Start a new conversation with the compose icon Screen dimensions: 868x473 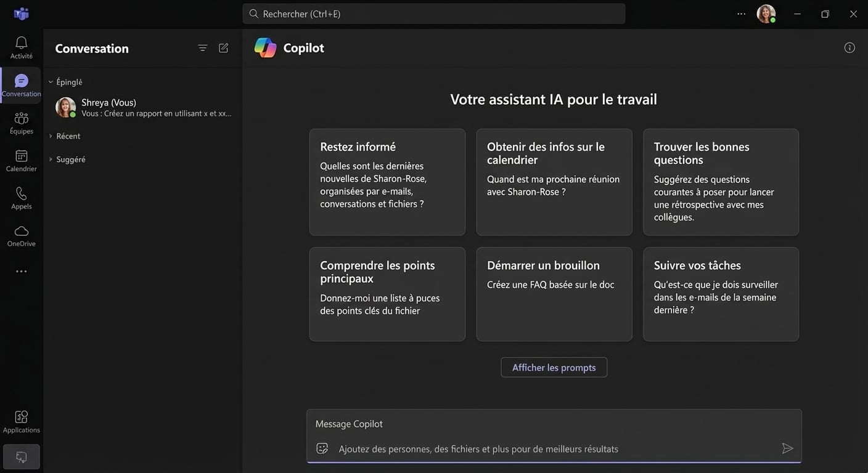click(x=223, y=47)
